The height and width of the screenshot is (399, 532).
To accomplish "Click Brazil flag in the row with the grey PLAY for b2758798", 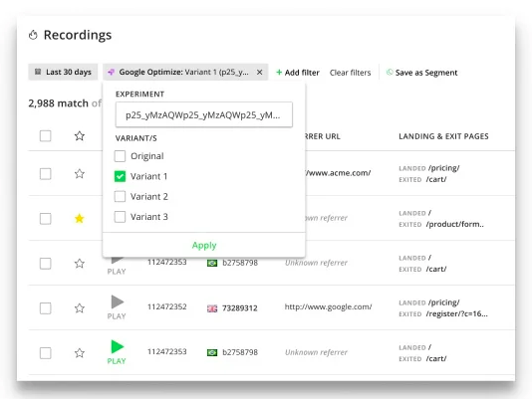I will [x=212, y=263].
